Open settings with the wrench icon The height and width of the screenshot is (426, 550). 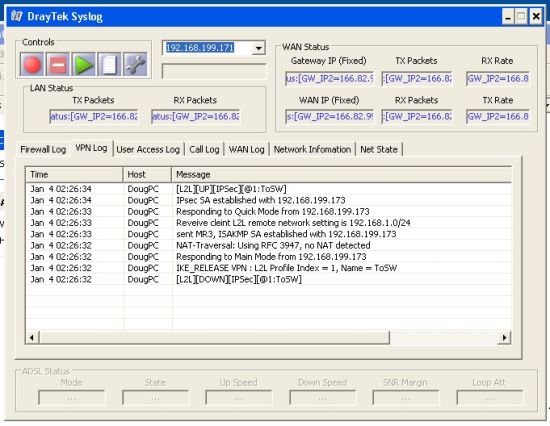tap(135, 65)
